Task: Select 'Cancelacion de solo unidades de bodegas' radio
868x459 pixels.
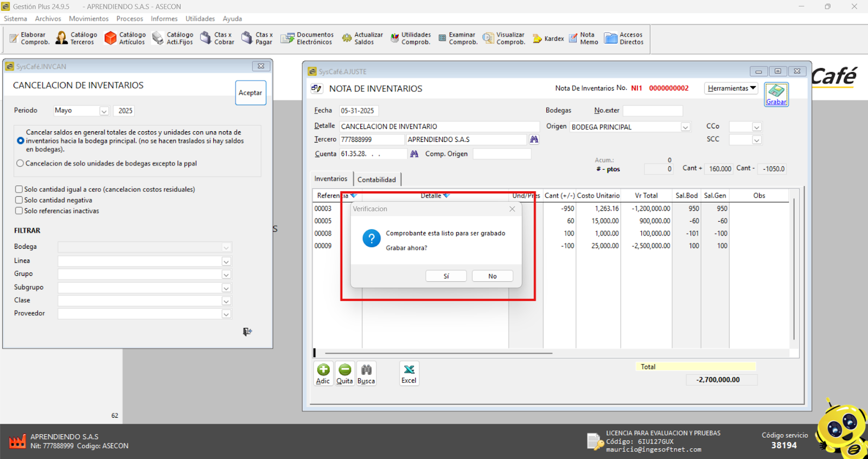Action: pos(20,163)
